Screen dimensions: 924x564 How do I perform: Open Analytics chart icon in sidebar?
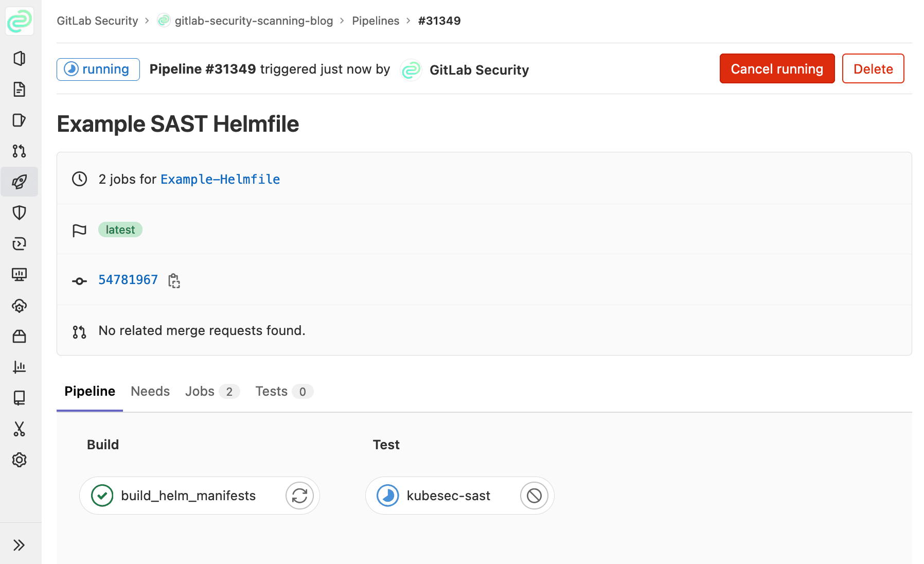[x=19, y=367]
